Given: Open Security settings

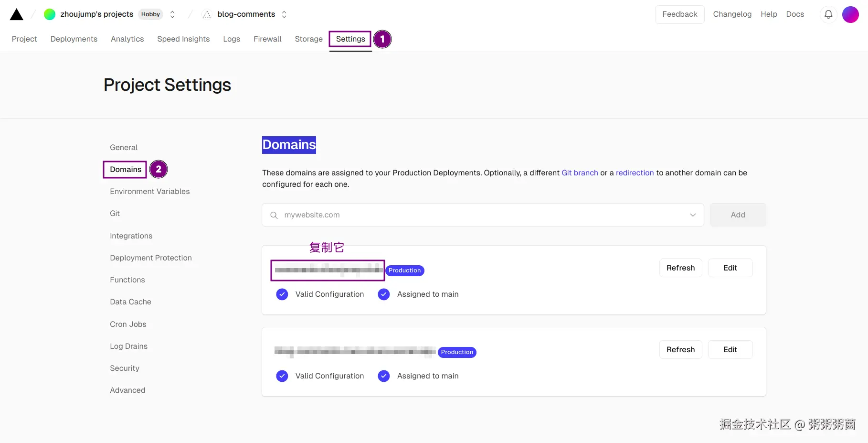Looking at the screenshot, I should [125, 368].
